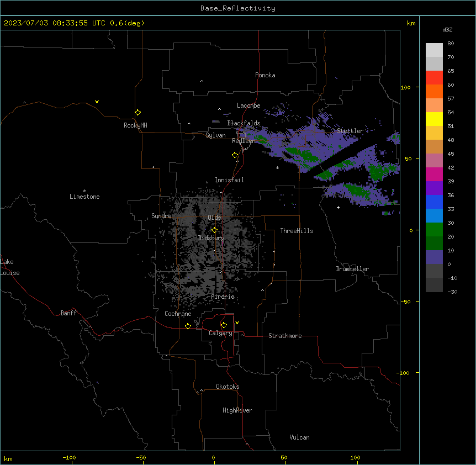This screenshot has height=465, width=476.
Task: Click the km unit label at bottom left
Action: [8, 459]
